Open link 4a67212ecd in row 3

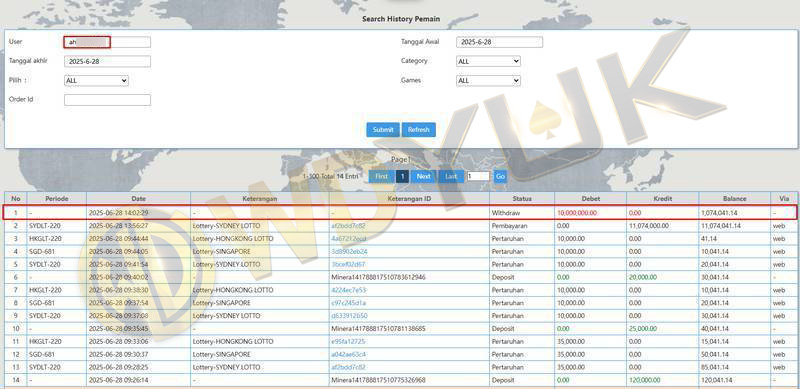pos(348,238)
